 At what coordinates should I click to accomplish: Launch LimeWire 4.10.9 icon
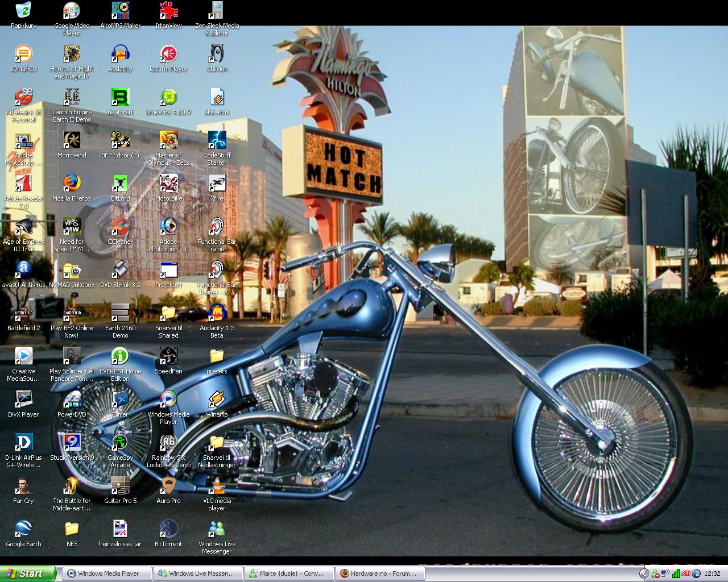(168, 101)
